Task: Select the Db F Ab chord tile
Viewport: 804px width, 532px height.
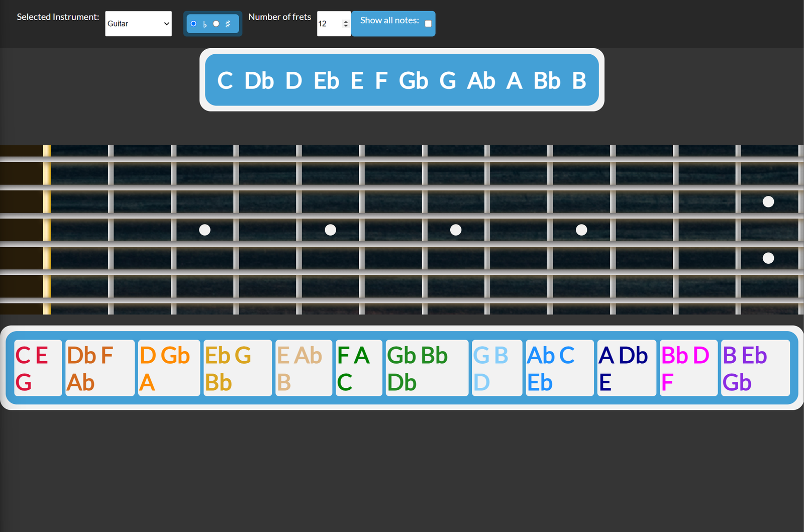Action: [100, 368]
